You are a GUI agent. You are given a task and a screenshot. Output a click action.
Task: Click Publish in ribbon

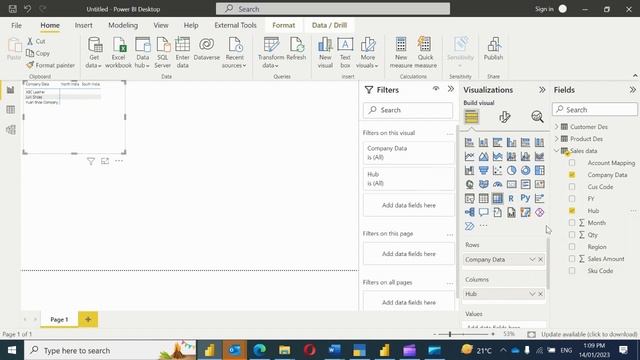coord(493,49)
